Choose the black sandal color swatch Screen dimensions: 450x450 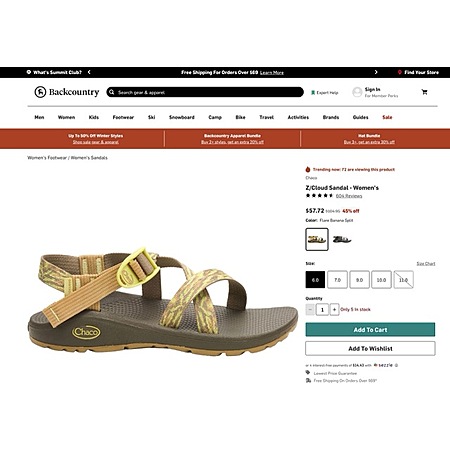342,239
